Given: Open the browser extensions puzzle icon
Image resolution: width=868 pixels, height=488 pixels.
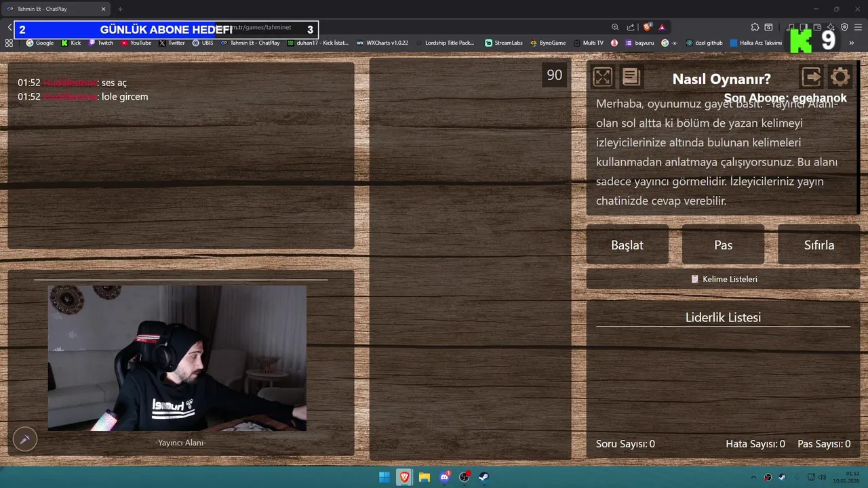Looking at the screenshot, I should click(755, 27).
